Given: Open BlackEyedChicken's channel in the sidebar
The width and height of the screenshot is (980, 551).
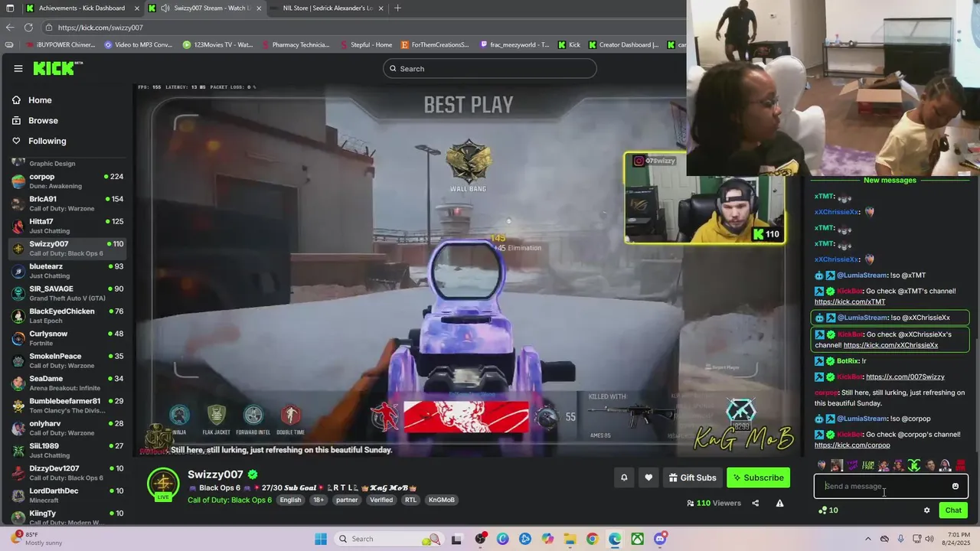Looking at the screenshot, I should (67, 315).
